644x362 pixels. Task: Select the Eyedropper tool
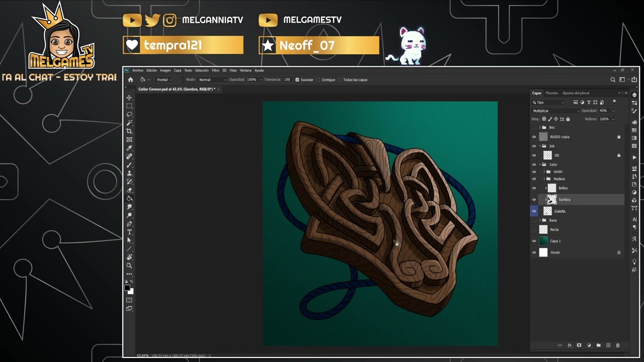coord(129,148)
